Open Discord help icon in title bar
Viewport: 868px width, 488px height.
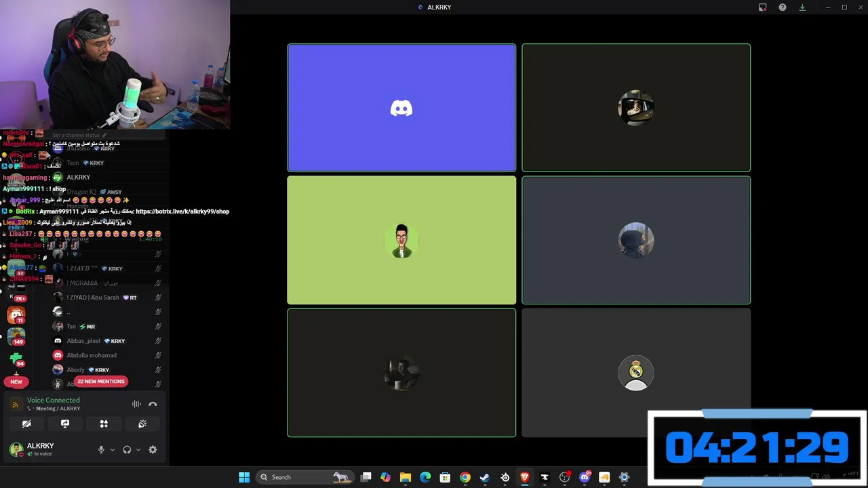783,7
